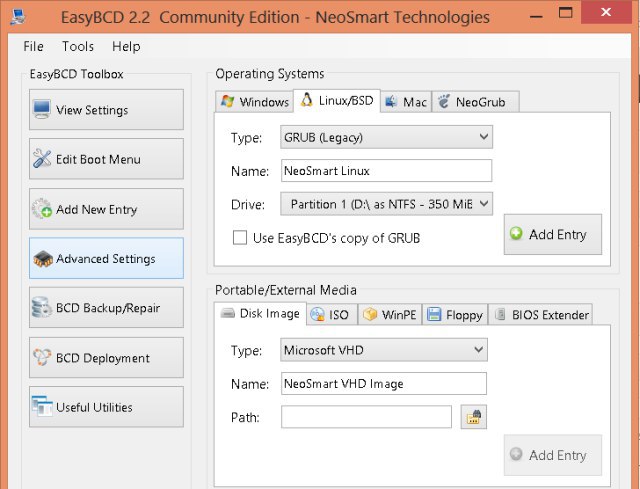Open BCD Deployment
Viewport: 640px width, 489px height.
(107, 357)
